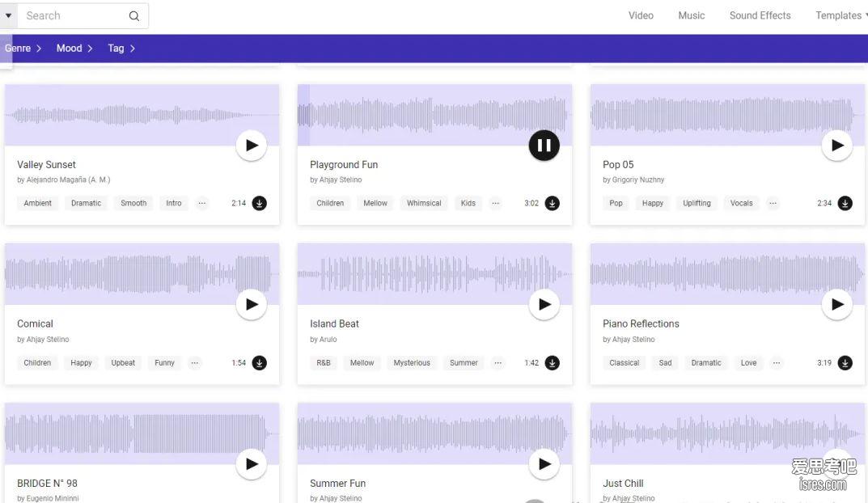The height and width of the screenshot is (503, 868).
Task: Play the Comical track
Action: coord(252,304)
